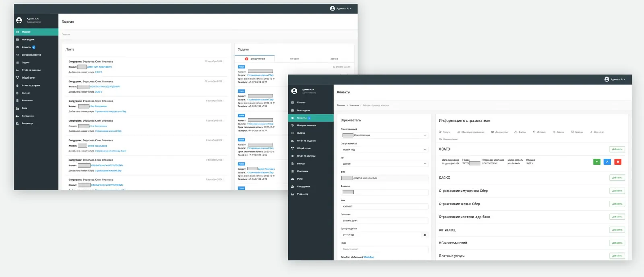Click the Главная icon in the Клиенты window sidebar

pyautogui.click(x=293, y=103)
